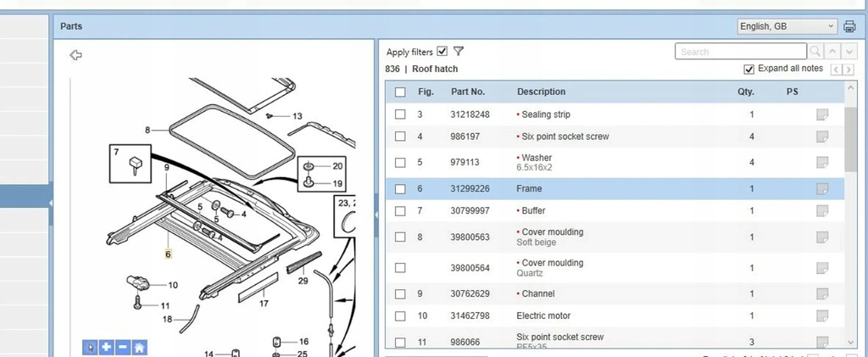Go back using the left arrow icon
The image size is (868, 357).
(x=75, y=55)
